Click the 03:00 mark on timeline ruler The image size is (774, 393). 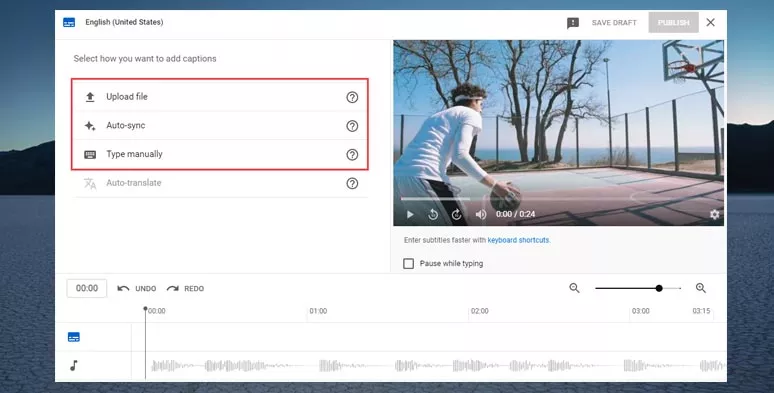[x=640, y=311]
